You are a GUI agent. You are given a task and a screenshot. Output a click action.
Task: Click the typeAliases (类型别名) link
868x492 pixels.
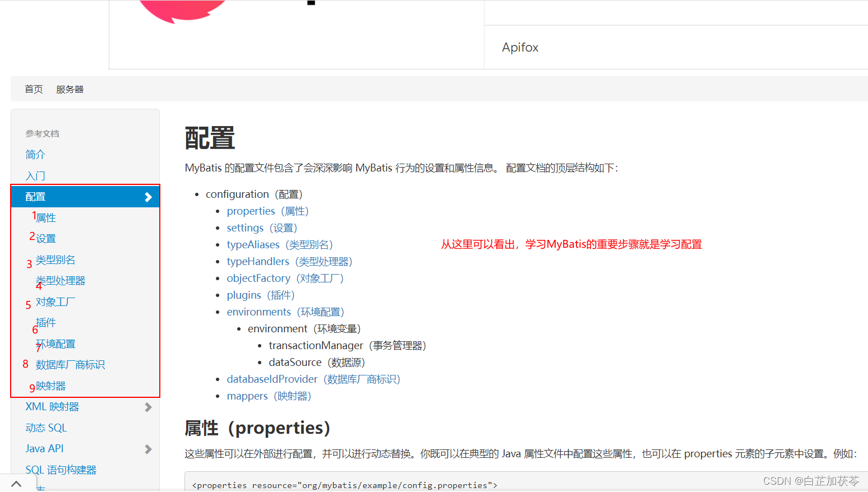tap(252, 244)
